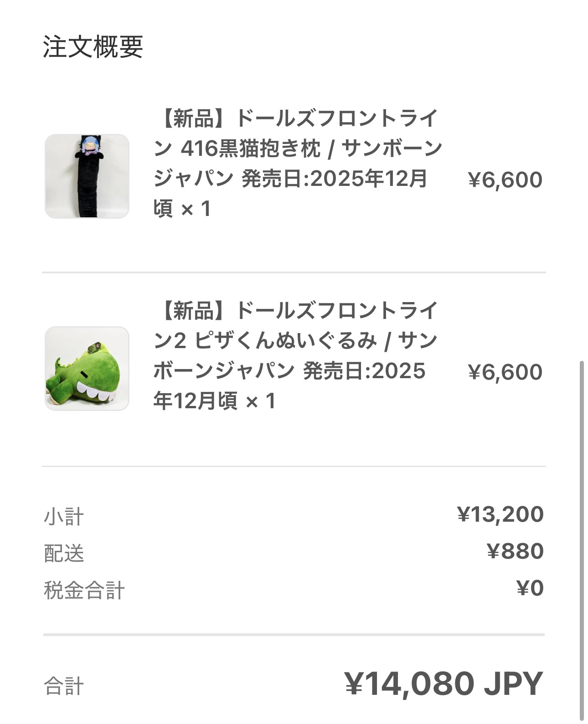Viewport: 588px width, 724px height.
Task: Click the 税金合計 label
Action: 84,590
